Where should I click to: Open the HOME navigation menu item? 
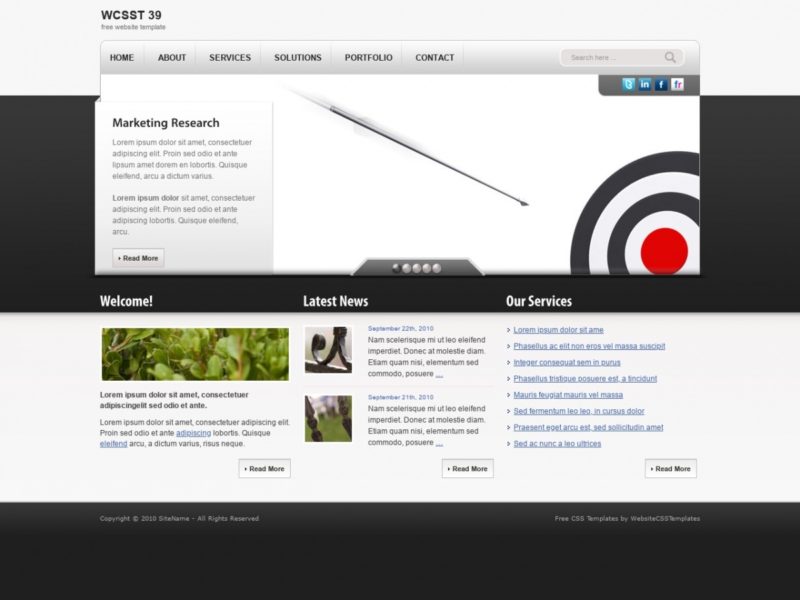point(120,57)
